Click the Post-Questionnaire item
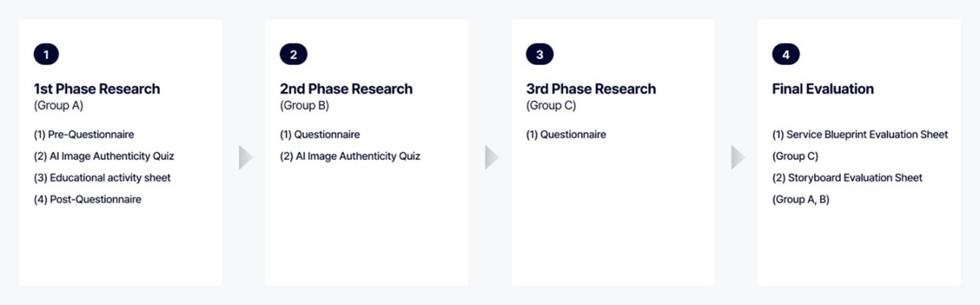The height and width of the screenshot is (305, 980). [88, 199]
